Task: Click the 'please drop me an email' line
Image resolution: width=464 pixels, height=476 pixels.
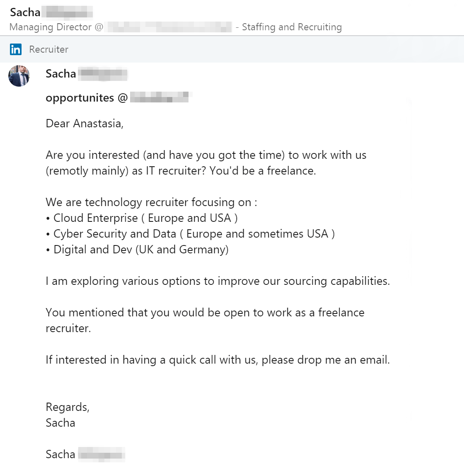Action: [x=218, y=360]
